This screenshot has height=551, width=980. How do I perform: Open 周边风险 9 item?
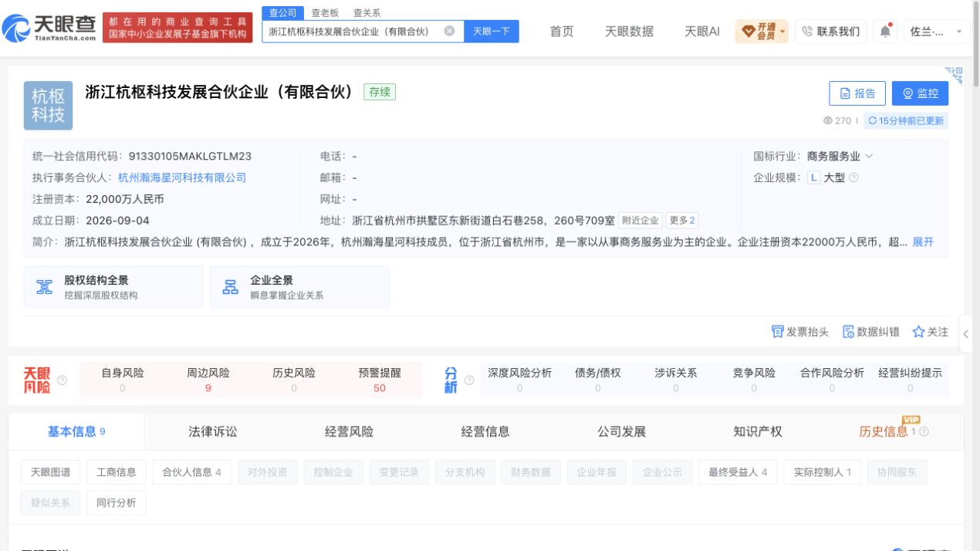[208, 380]
